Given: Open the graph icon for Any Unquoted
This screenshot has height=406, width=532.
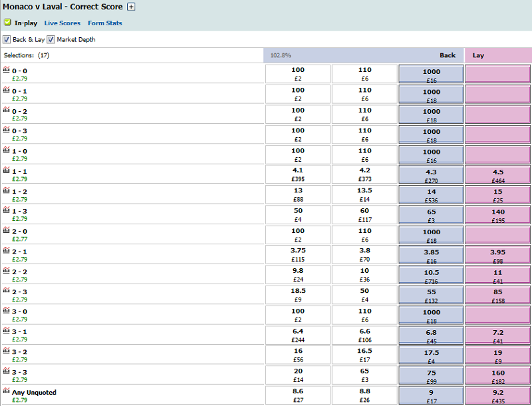Looking at the screenshot, I should pos(6,391).
